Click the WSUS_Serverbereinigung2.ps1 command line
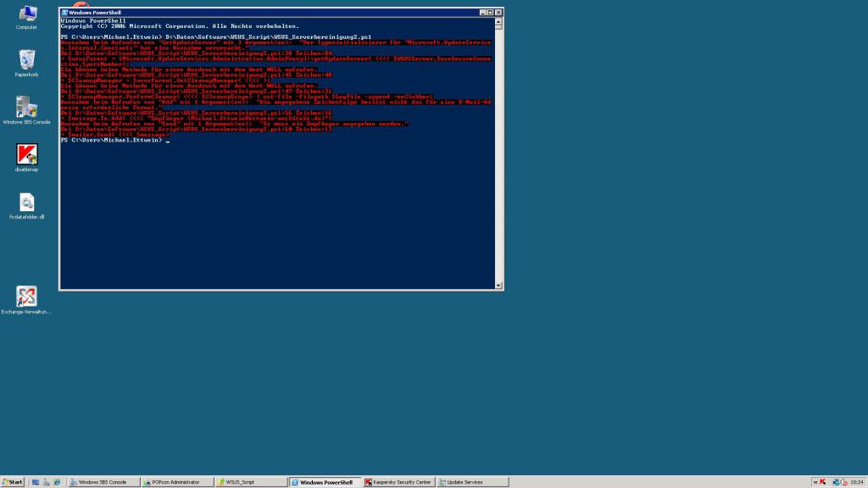 216,36
